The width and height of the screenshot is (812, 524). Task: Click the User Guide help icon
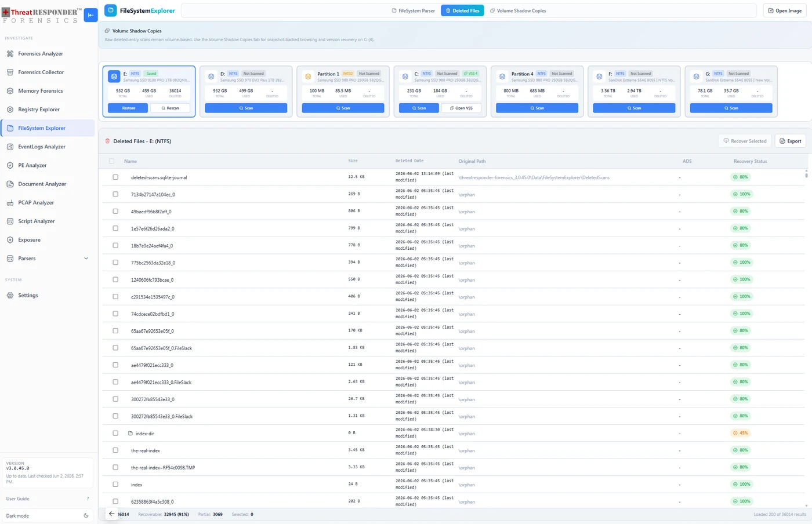coord(88,498)
